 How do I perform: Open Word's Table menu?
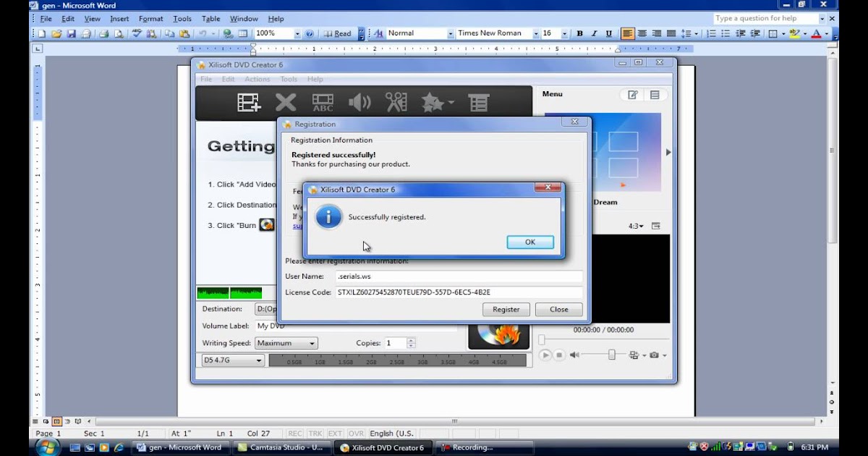click(211, 19)
